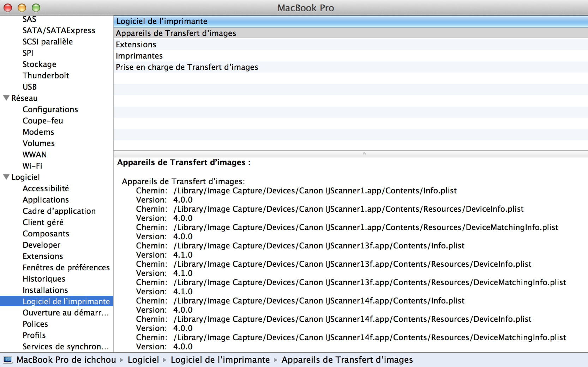Screen dimensions: 588x367
Task: Open the Wi-Fi network entry
Action: pos(32,166)
